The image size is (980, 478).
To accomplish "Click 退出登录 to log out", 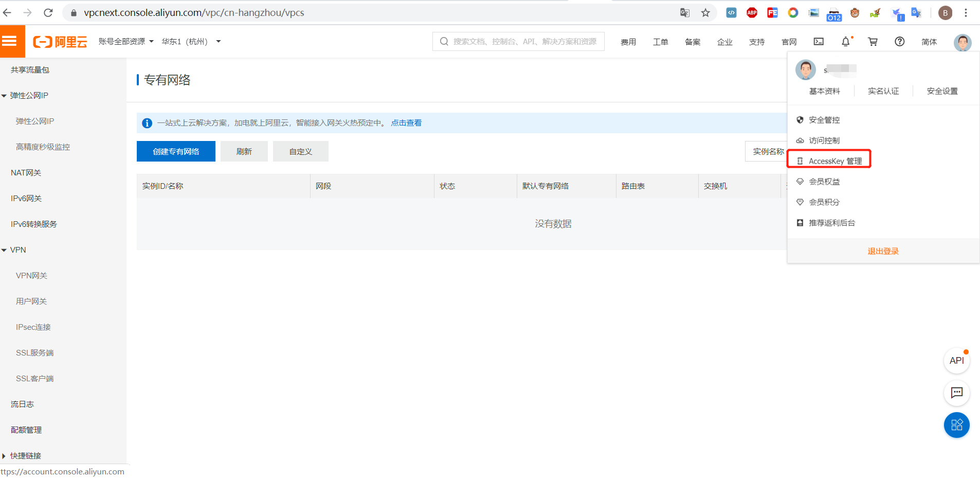I will (883, 251).
